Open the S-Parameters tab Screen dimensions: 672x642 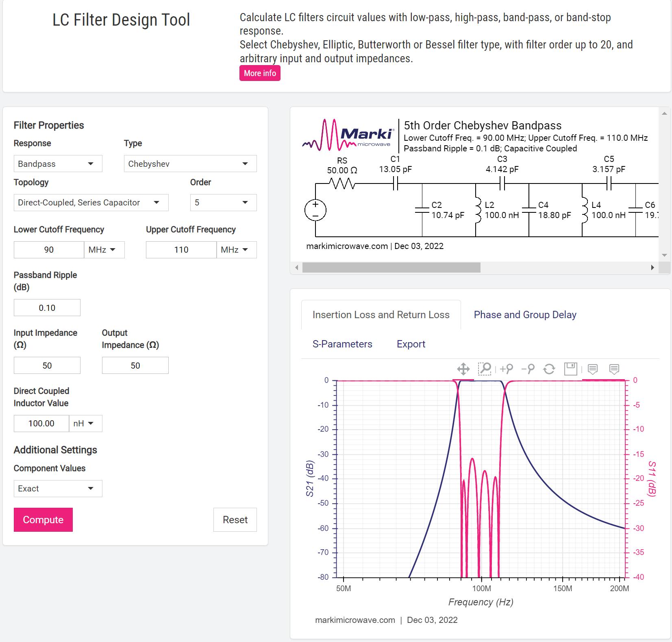click(x=342, y=344)
